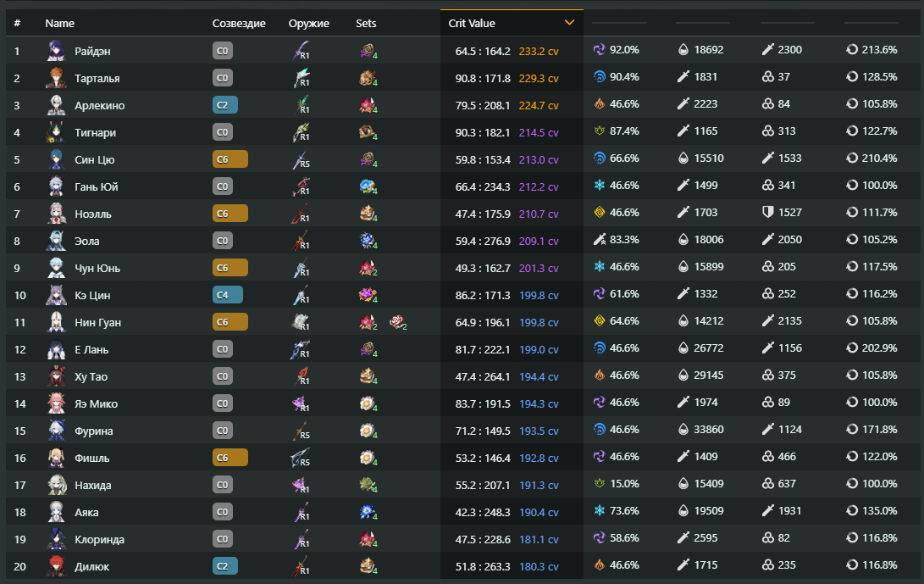Open Тарталья character avatar

(57, 78)
